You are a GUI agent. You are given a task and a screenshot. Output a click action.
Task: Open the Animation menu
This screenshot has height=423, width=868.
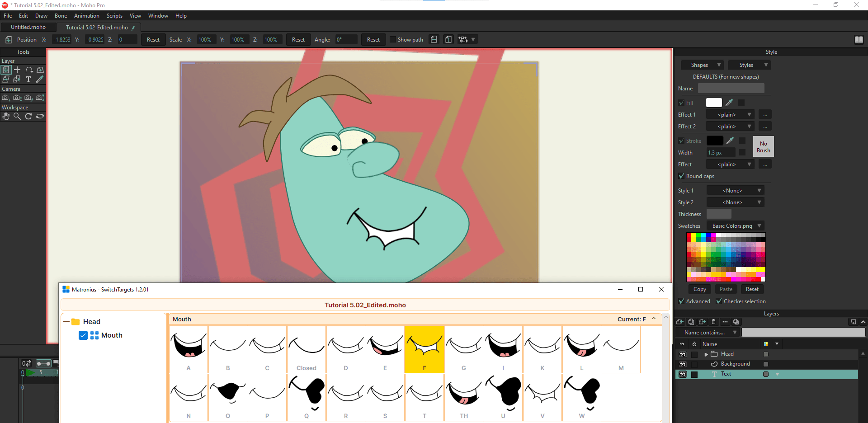87,16
